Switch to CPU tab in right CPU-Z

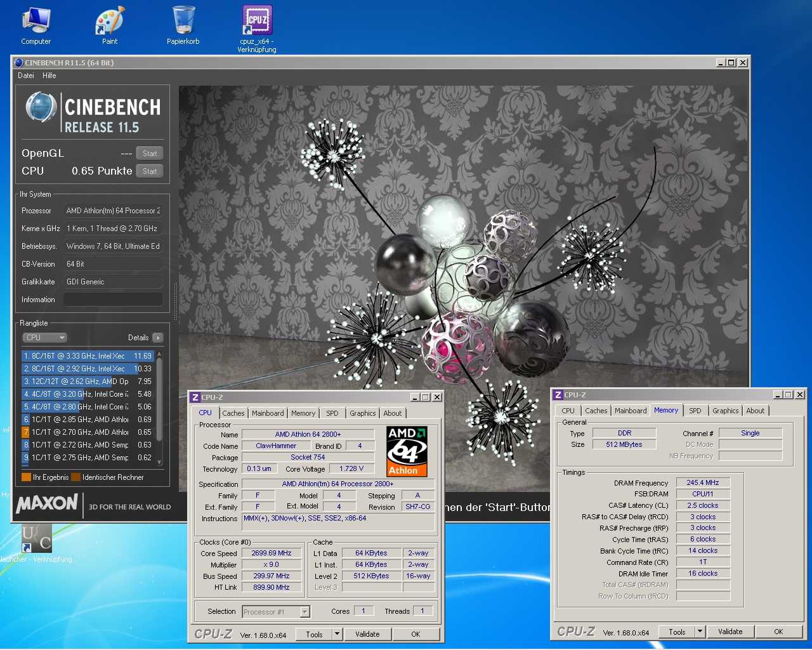pos(568,411)
